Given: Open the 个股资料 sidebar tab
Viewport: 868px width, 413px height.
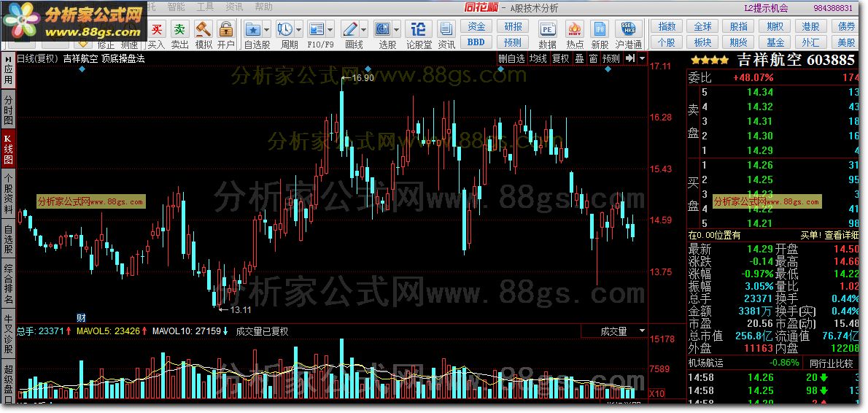Looking at the screenshot, I should 8,194.
